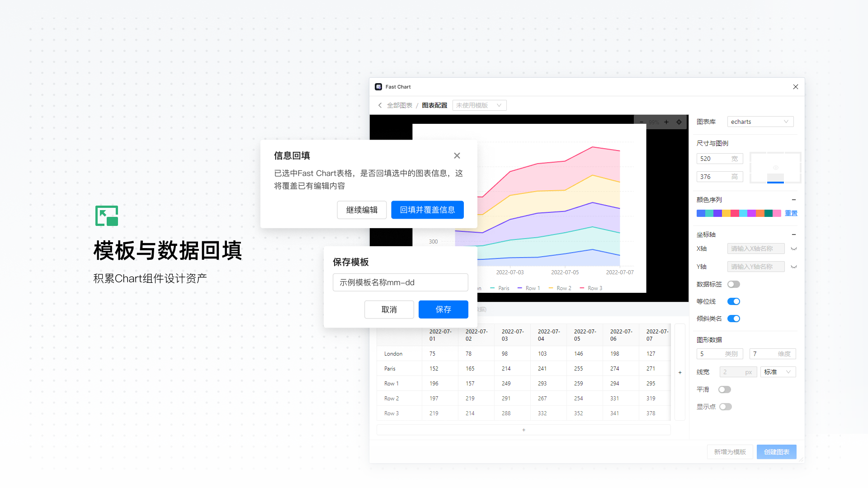
Task: Open the 未使用模版 template dropdown
Action: coord(479,105)
